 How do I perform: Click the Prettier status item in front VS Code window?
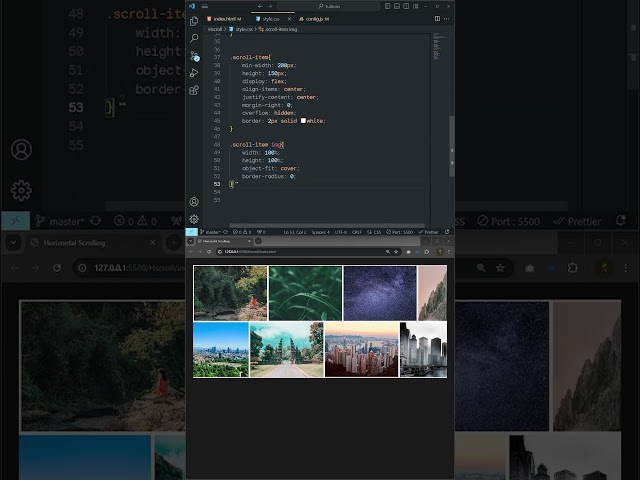[429, 232]
